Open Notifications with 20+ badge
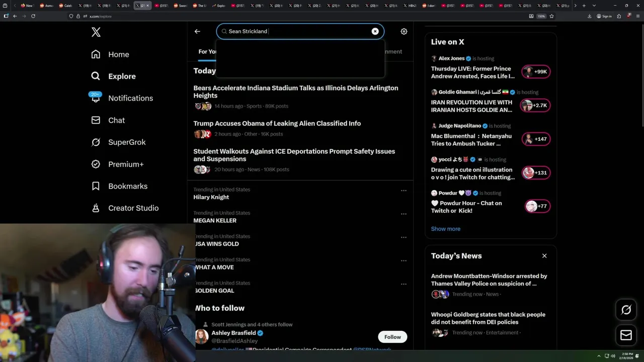The width and height of the screenshot is (644, 362). tap(122, 98)
